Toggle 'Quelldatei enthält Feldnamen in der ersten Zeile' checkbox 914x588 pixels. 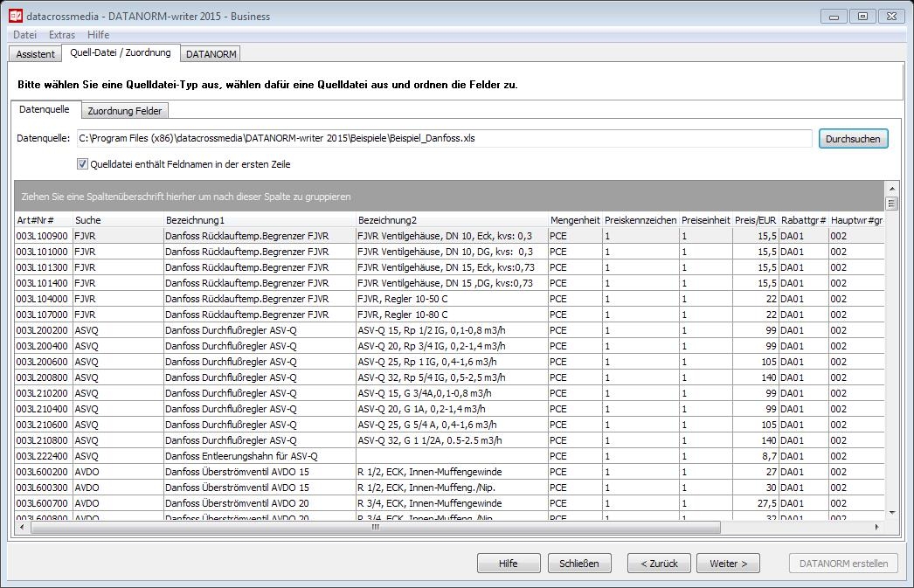click(83, 164)
